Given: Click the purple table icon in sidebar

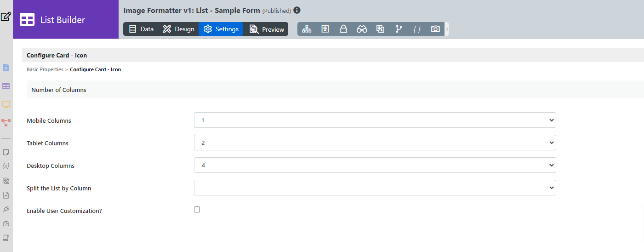Looking at the screenshot, I should pos(6,86).
